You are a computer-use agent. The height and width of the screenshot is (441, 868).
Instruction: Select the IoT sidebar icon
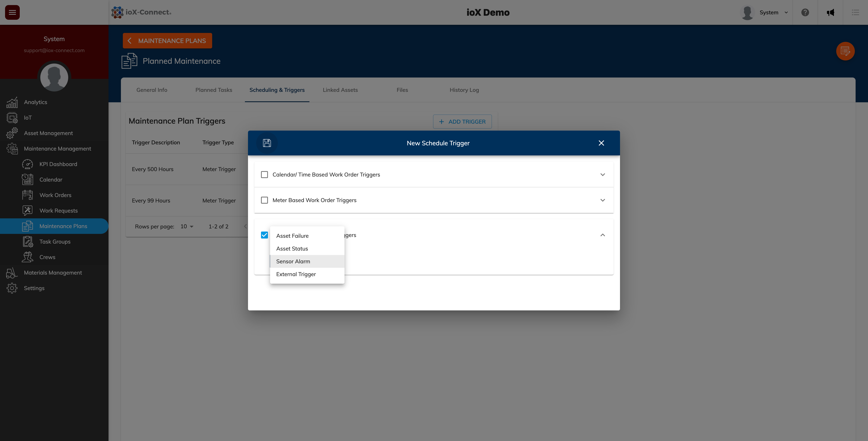(x=12, y=117)
